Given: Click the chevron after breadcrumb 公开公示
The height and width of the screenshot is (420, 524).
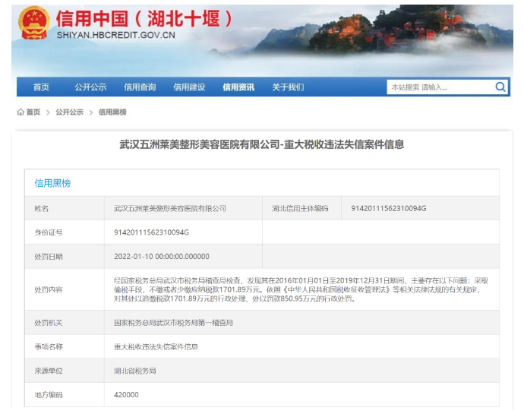Looking at the screenshot, I should (91, 112).
